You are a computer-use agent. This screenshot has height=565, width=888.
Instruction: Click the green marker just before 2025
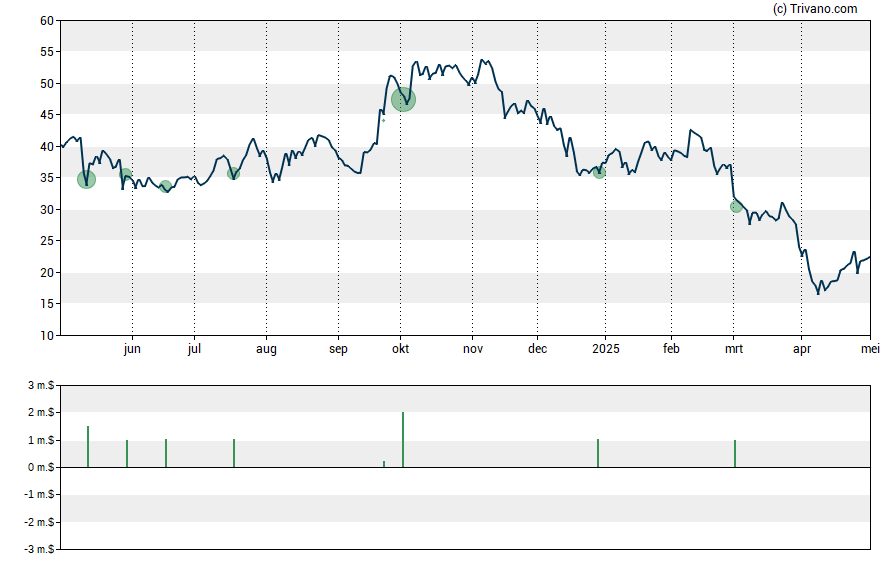click(599, 173)
